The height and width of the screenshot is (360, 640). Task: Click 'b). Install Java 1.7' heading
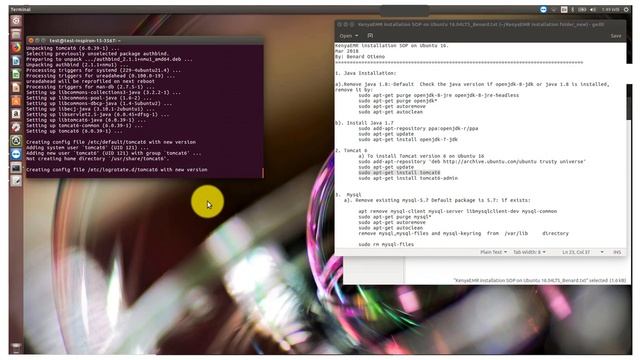364,122
